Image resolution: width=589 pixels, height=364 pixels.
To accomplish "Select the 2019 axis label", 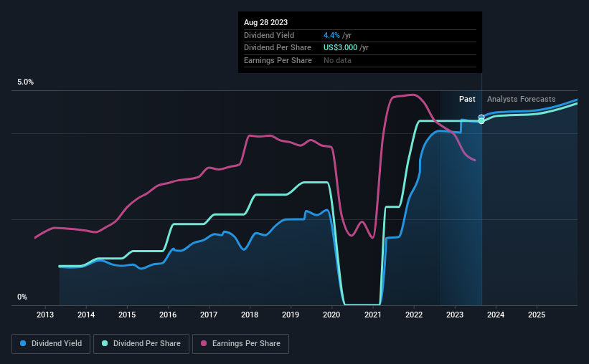I will [x=291, y=315].
